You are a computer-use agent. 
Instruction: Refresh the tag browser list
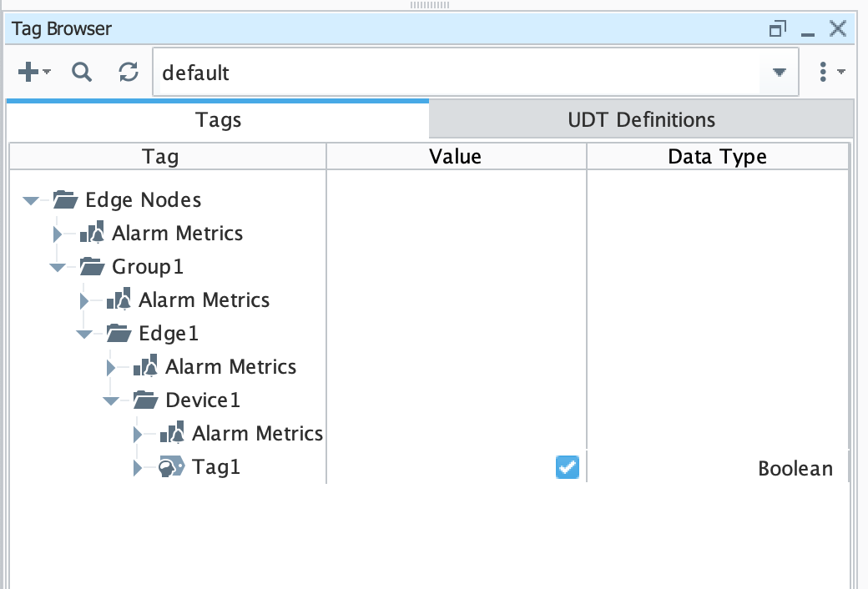[128, 73]
